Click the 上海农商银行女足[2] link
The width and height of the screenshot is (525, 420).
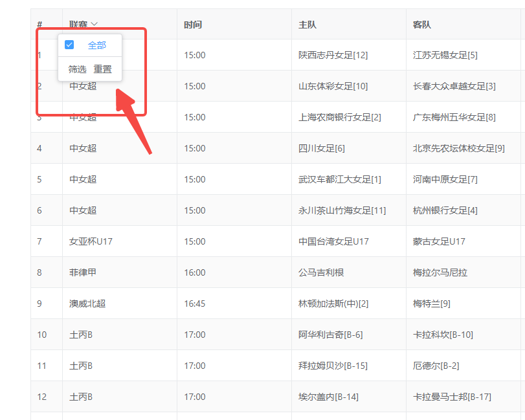pyautogui.click(x=341, y=117)
